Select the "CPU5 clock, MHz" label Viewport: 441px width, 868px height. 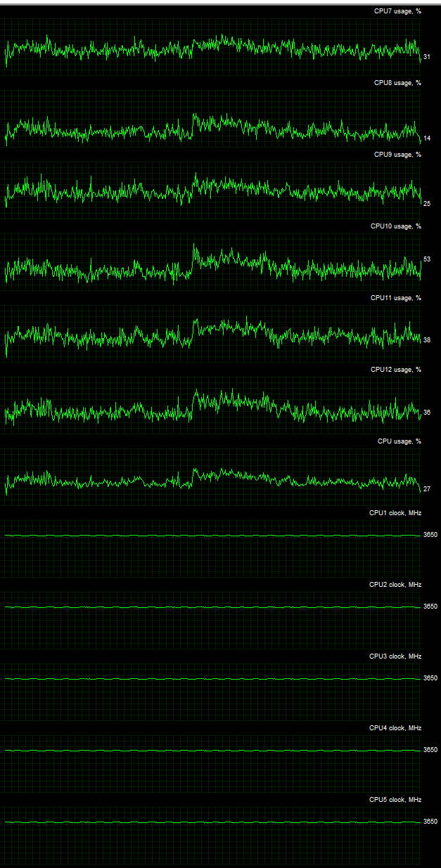pos(395,800)
